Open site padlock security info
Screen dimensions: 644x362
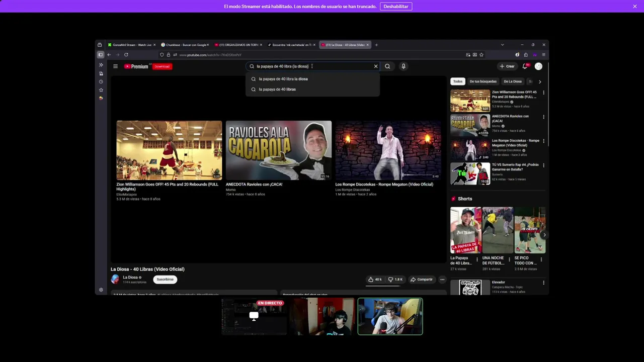pyautogui.click(x=169, y=55)
